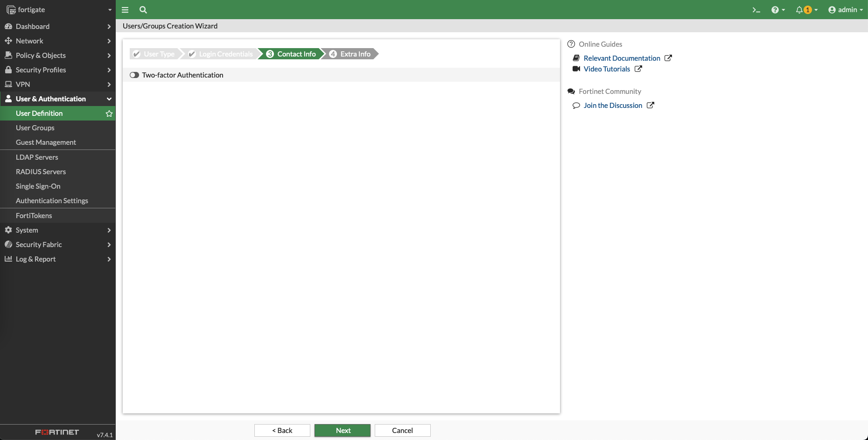
Task: Select User Groups in sidebar
Action: coord(35,128)
